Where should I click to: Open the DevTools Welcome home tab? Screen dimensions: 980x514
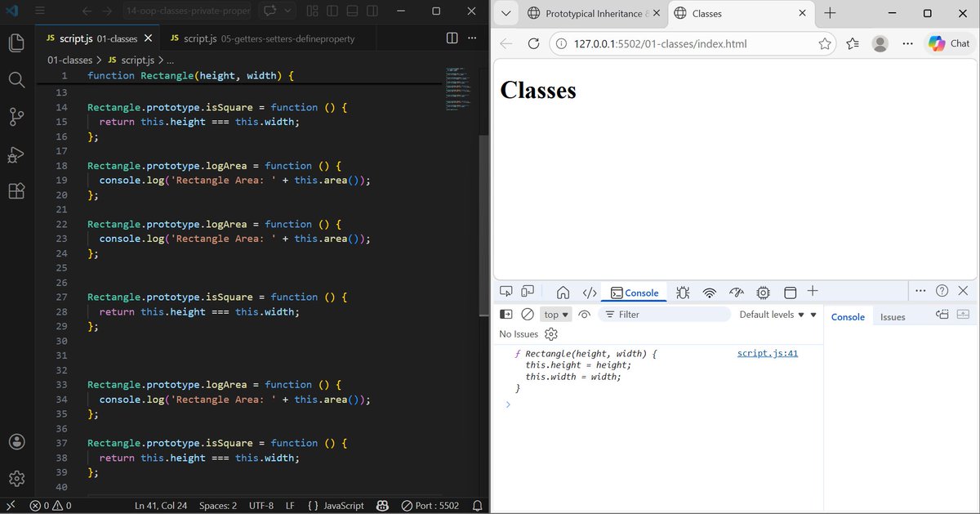pyautogui.click(x=563, y=293)
